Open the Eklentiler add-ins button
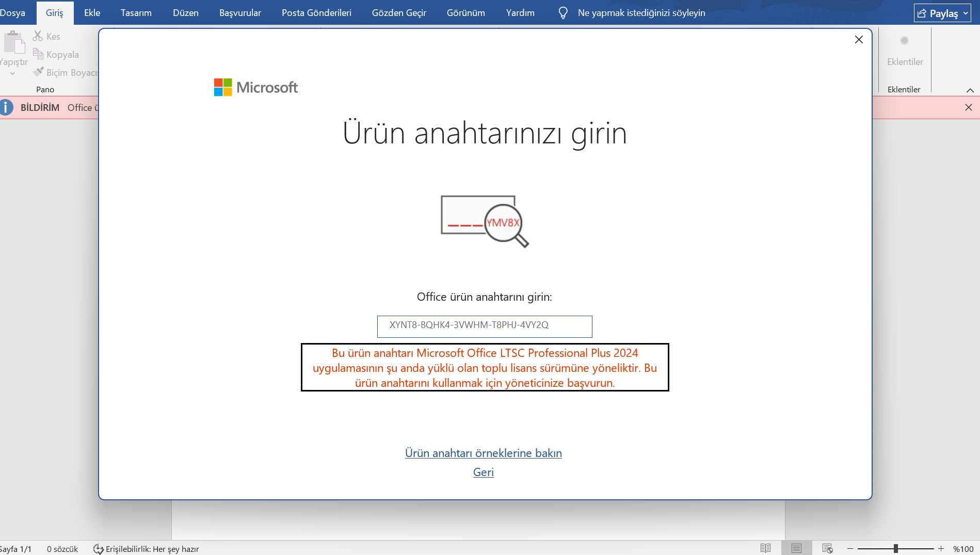This screenshot has width=980, height=555. 905,51
